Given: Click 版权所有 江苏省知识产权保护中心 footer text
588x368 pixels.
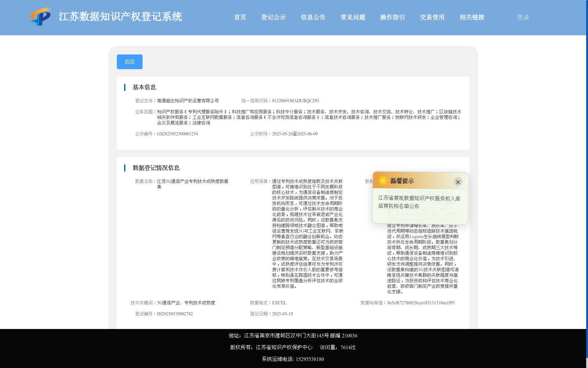Looking at the screenshot, I should point(271,347).
